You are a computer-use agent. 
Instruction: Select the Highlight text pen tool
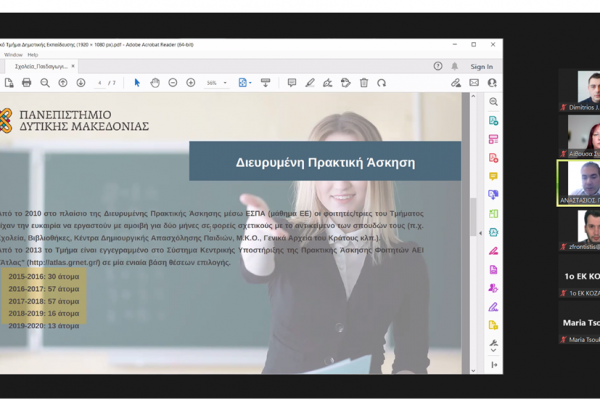[x=310, y=83]
